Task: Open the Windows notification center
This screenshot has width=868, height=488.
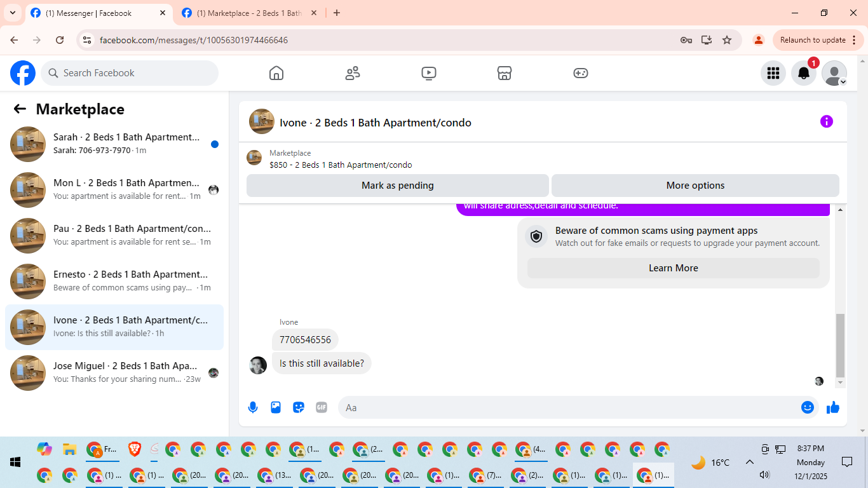Action: [x=847, y=462]
